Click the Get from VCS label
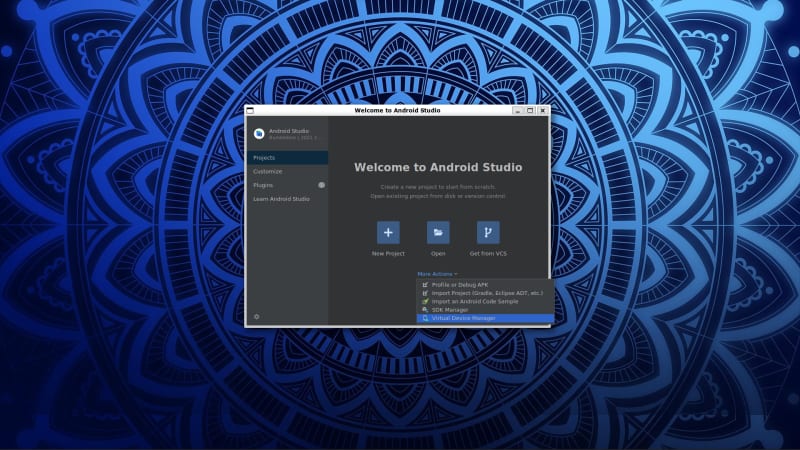 tap(488, 254)
